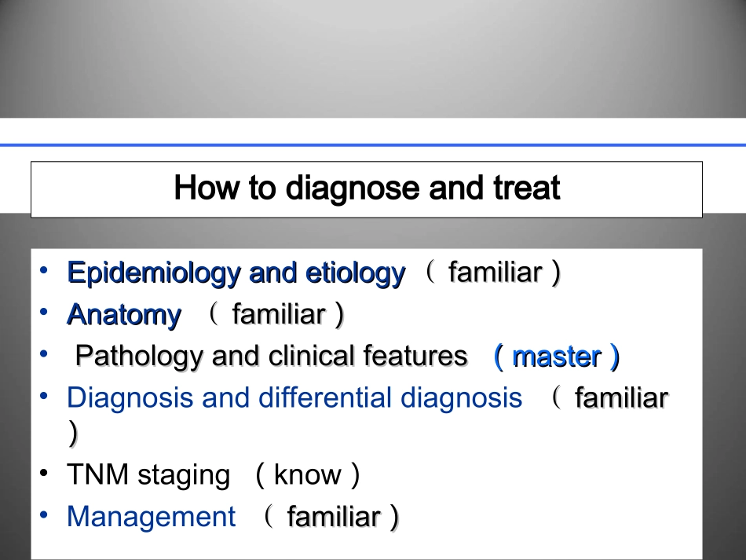
Task: Select the "( know )" label
Action: (x=308, y=475)
